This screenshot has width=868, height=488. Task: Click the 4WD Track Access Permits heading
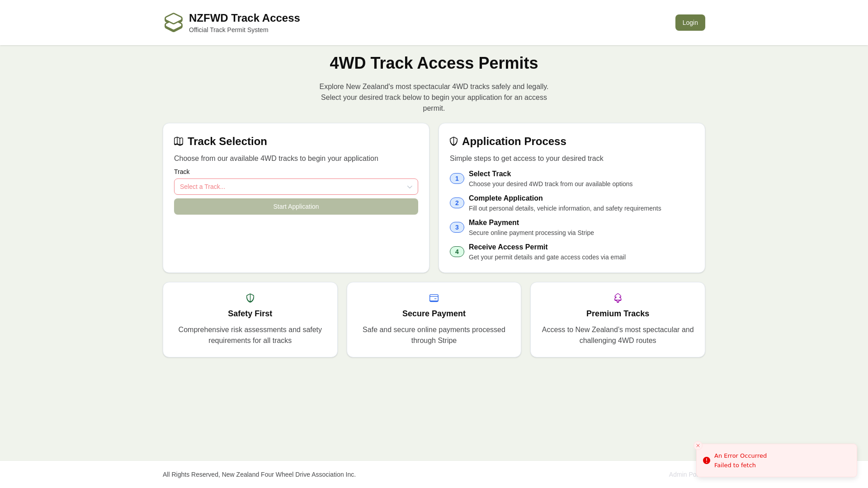(434, 63)
